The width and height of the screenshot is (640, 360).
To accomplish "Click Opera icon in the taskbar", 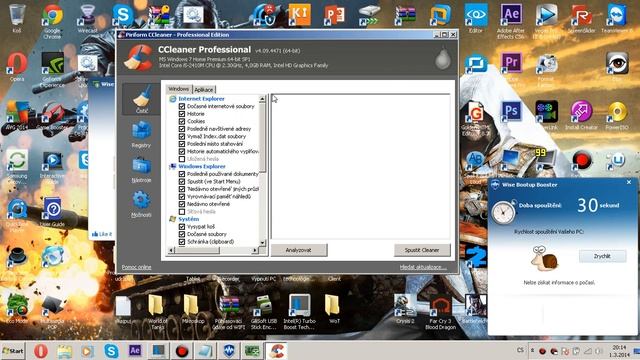I will (x=40, y=351).
